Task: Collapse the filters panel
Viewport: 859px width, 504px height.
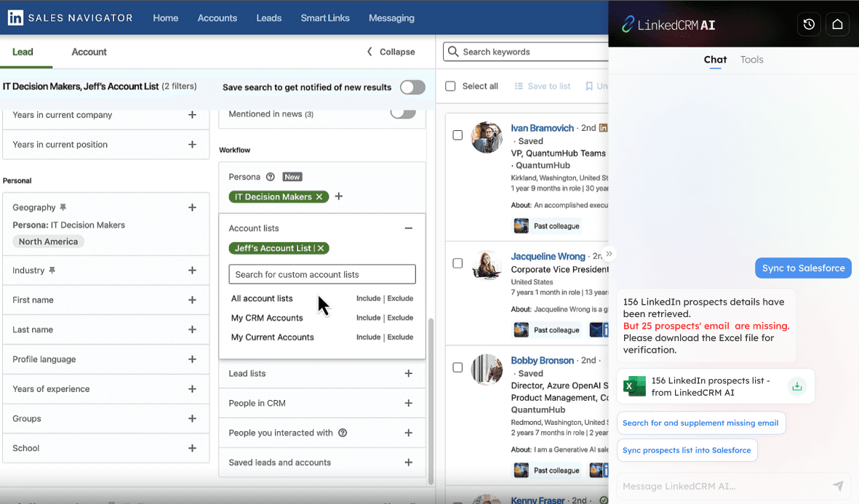Action: coord(391,52)
